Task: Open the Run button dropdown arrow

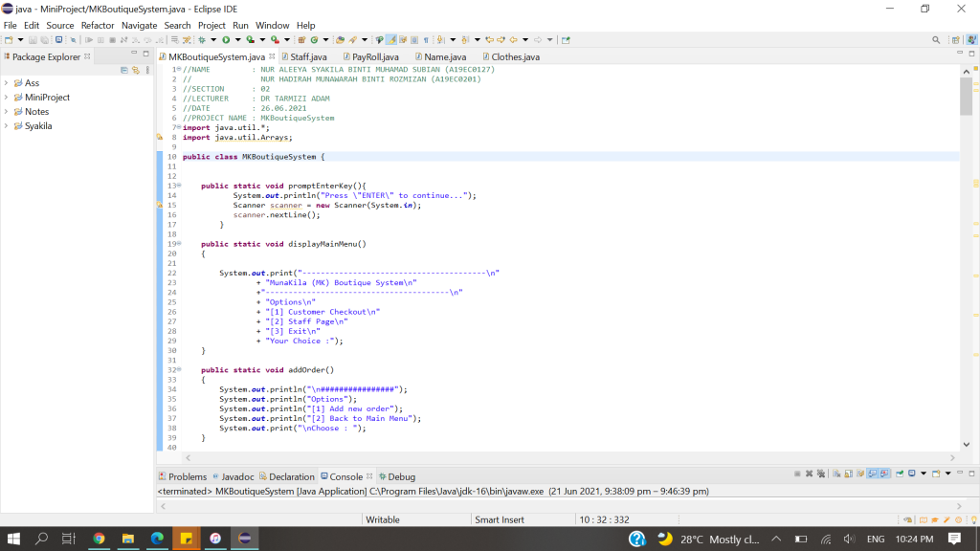Action: tap(237, 40)
